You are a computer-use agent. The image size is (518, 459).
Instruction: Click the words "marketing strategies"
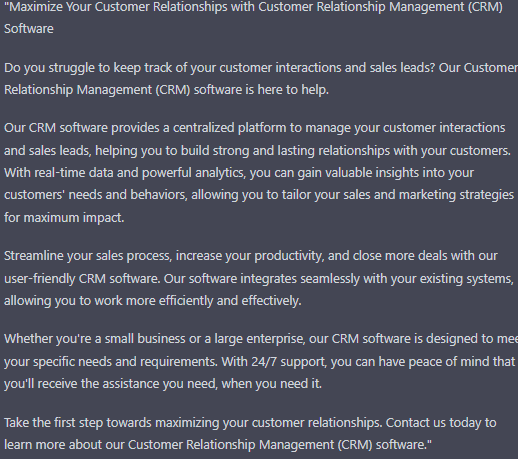[x=456, y=195]
